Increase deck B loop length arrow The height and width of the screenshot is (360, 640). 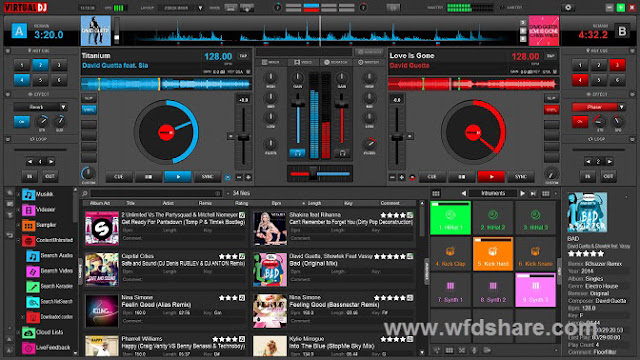[609, 162]
